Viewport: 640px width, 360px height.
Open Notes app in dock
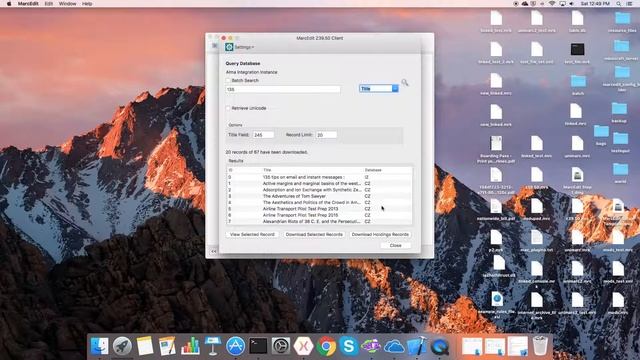[x=144, y=346]
